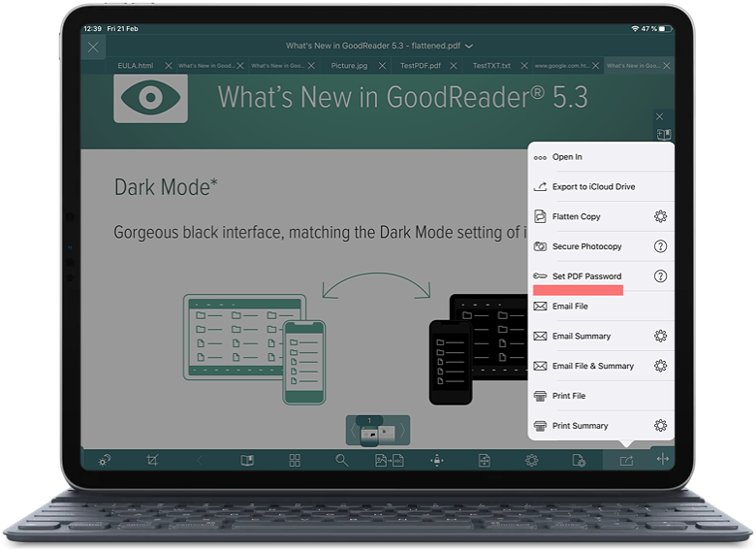Open the page fit layout icon
Image resolution: width=756 pixels, height=550 pixels.
[484, 460]
